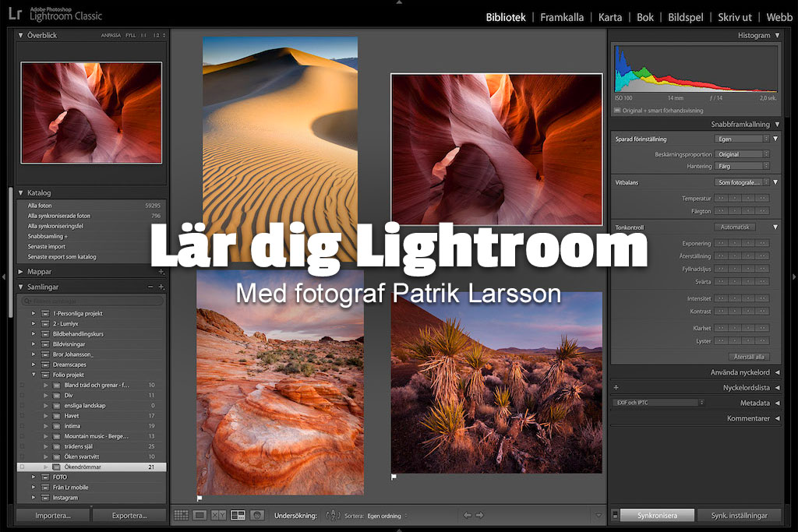Image resolution: width=798 pixels, height=532 pixels.
Task: Click the Importera button
Action: [53, 515]
